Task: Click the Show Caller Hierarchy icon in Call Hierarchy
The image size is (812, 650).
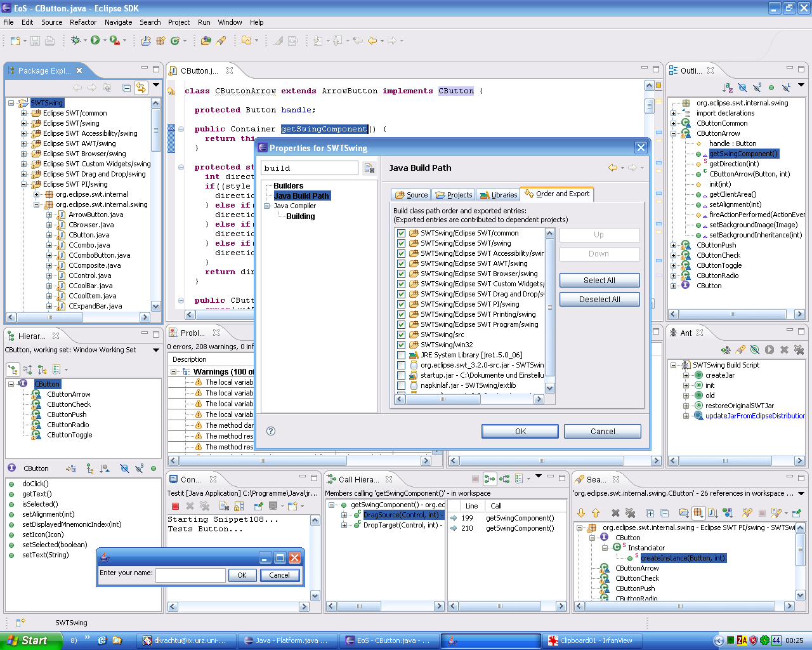Action: coord(489,479)
